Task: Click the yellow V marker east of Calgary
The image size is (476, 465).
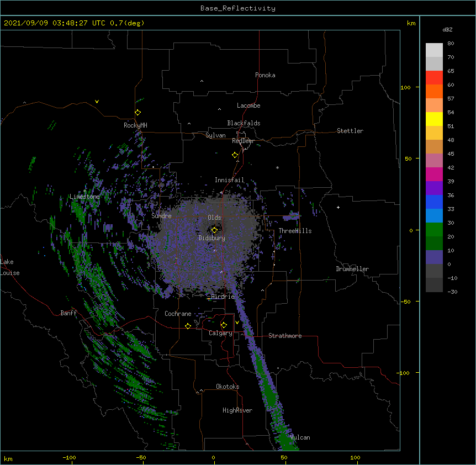Action: (237, 323)
